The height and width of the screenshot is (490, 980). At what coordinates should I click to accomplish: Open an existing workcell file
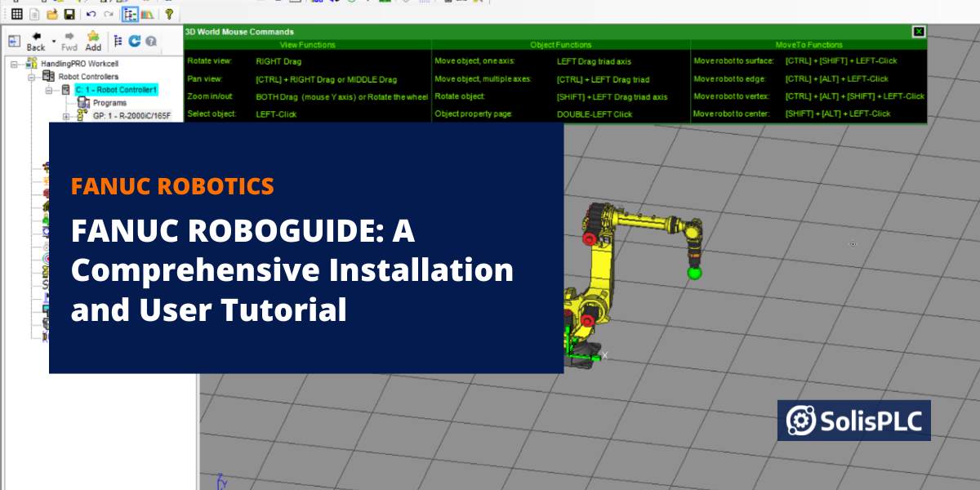click(52, 15)
